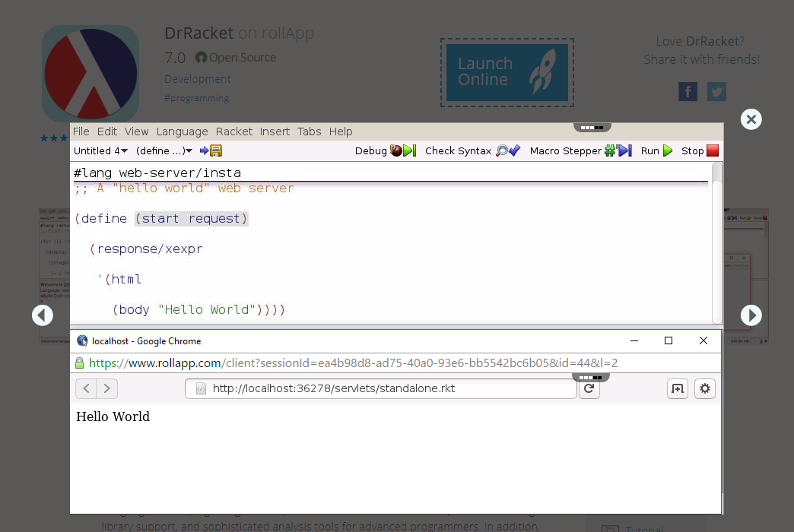
Task: Click the DrRacket on rollApp title
Action: [239, 33]
